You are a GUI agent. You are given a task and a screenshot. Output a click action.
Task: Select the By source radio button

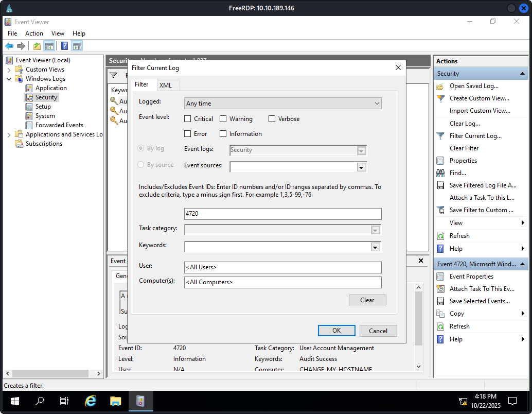tap(141, 165)
